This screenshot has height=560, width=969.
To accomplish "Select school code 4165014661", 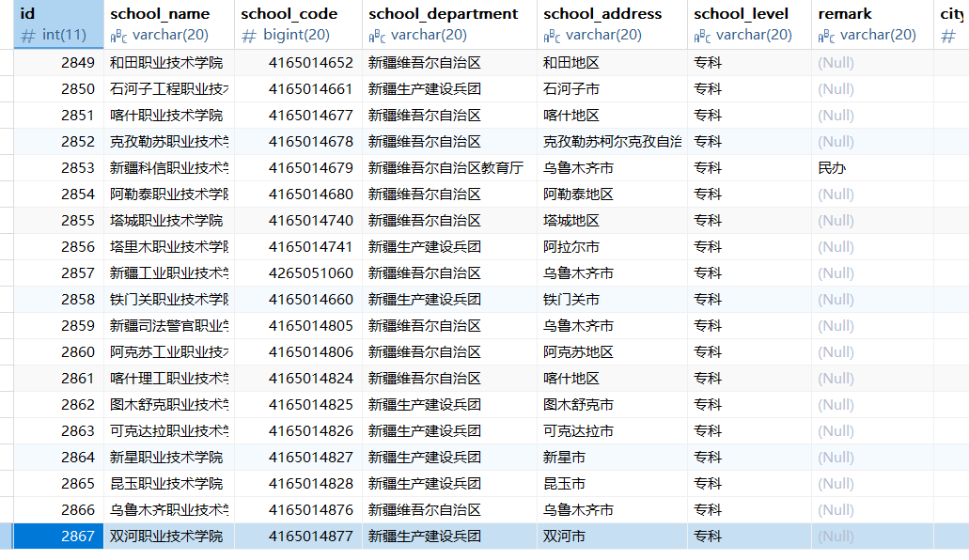I will pos(299,89).
